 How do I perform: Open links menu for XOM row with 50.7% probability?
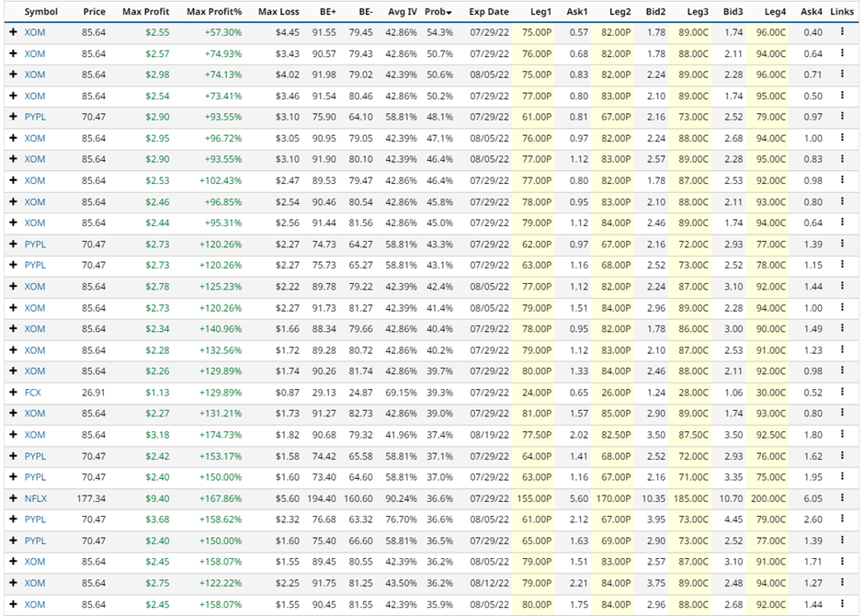point(842,53)
